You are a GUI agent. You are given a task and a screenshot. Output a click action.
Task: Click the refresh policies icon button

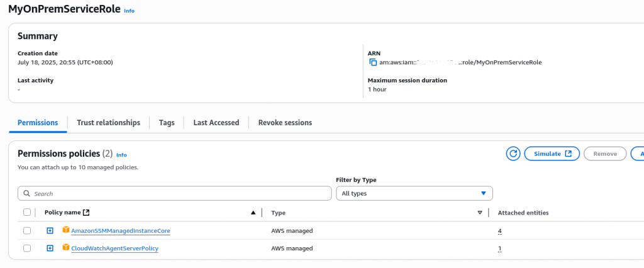[513, 154]
